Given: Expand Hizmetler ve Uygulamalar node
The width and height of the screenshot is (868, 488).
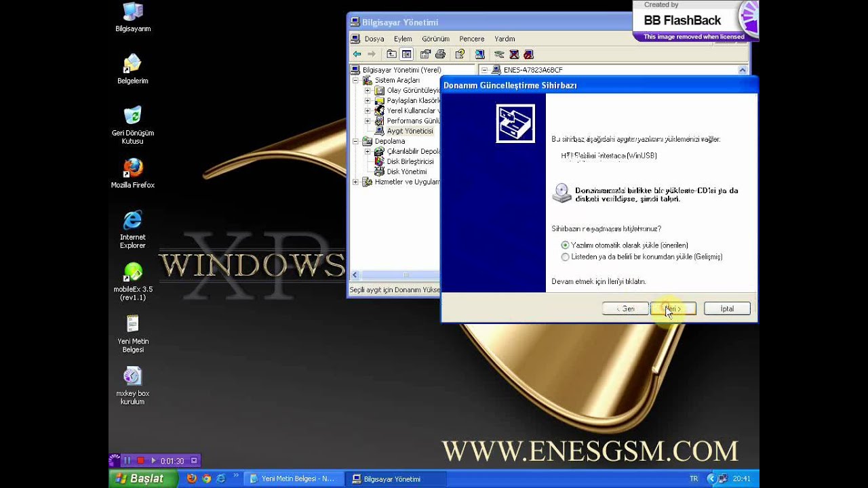Looking at the screenshot, I should tap(356, 182).
